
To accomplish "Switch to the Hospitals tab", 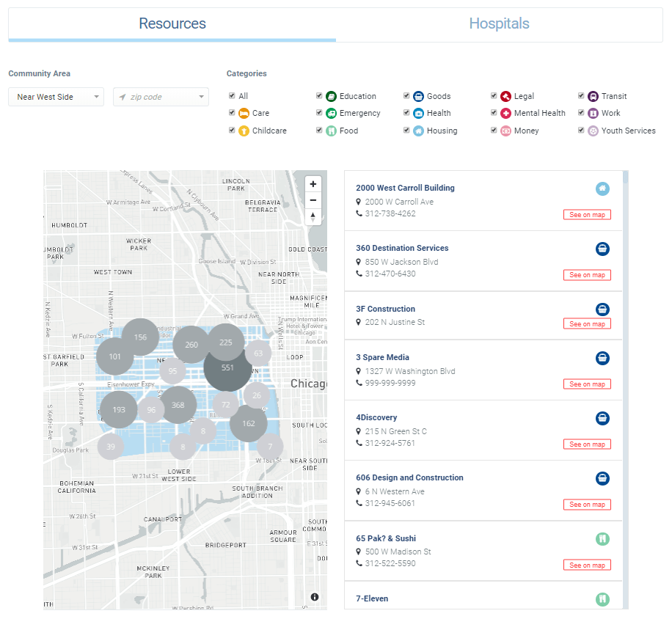I will (x=499, y=23).
